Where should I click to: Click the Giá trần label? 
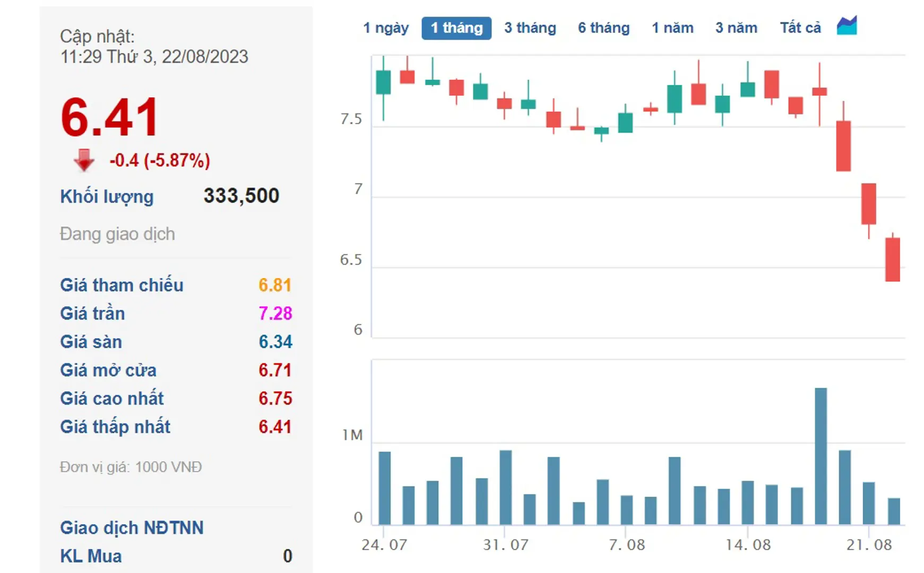tap(92, 313)
